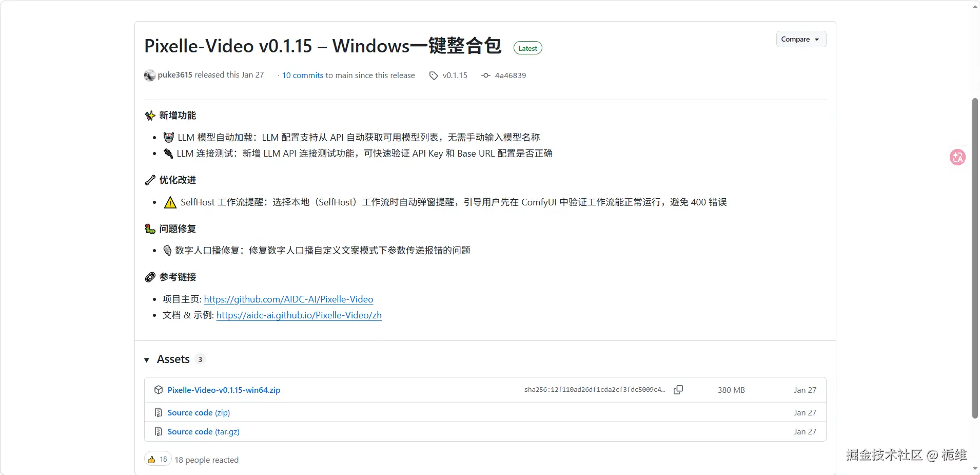This screenshot has width=980, height=475.
Task: Click the 参考链接 heading
Action: click(x=178, y=277)
